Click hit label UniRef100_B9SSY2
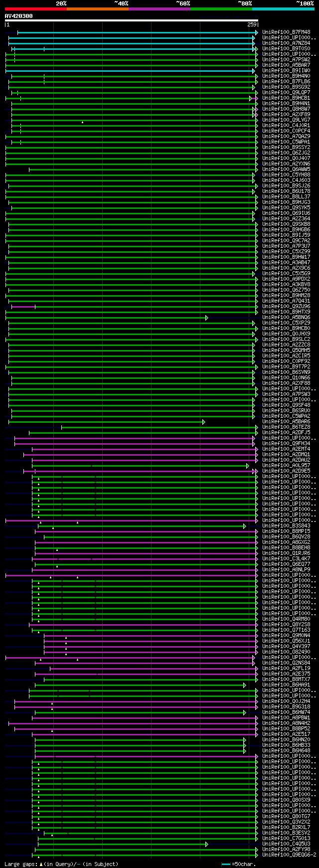This screenshot has height=868, width=319. click(286, 148)
